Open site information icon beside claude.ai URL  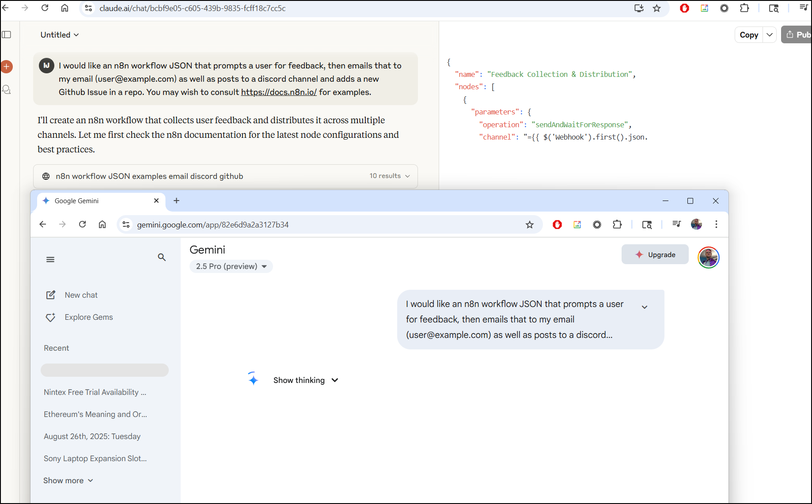89,8
